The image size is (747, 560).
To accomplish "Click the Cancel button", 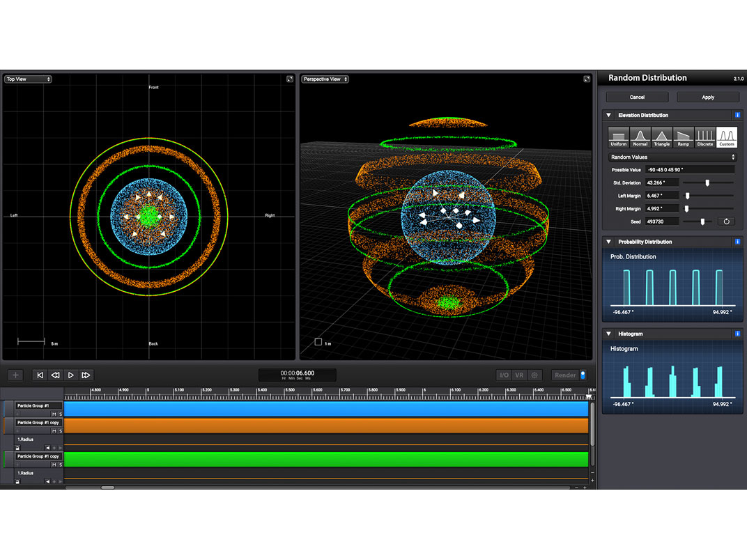I will (637, 97).
